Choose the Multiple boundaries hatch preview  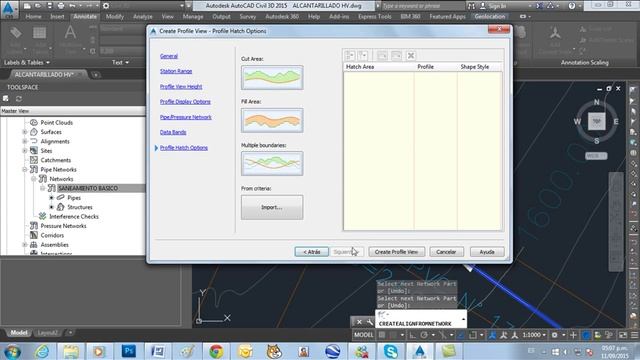[272, 163]
